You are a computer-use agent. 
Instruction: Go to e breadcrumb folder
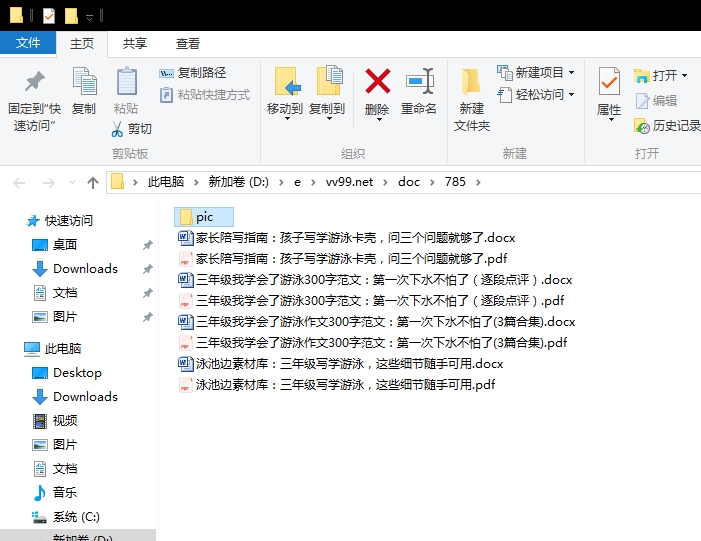coord(297,182)
